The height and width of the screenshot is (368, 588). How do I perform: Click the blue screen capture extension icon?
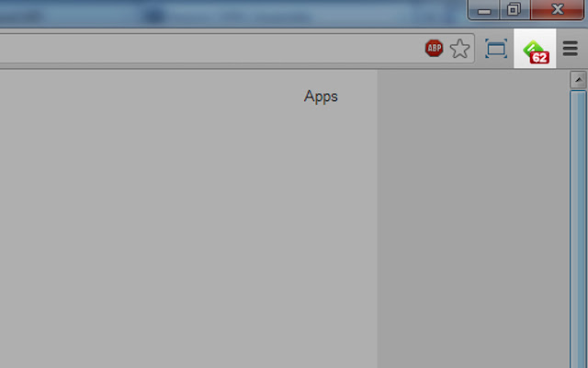496,49
